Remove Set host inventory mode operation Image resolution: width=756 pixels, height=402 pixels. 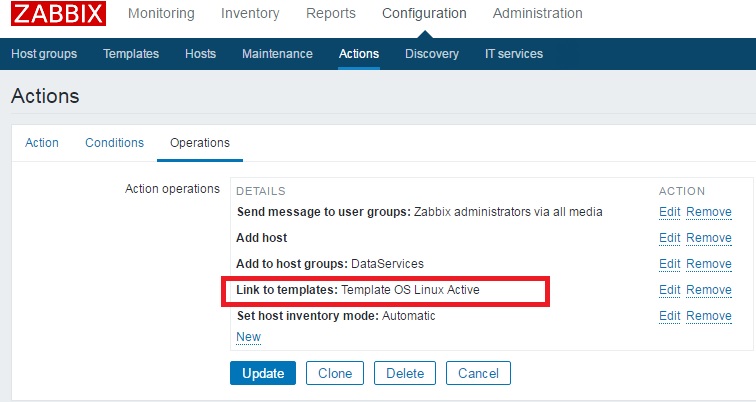pyautogui.click(x=708, y=316)
